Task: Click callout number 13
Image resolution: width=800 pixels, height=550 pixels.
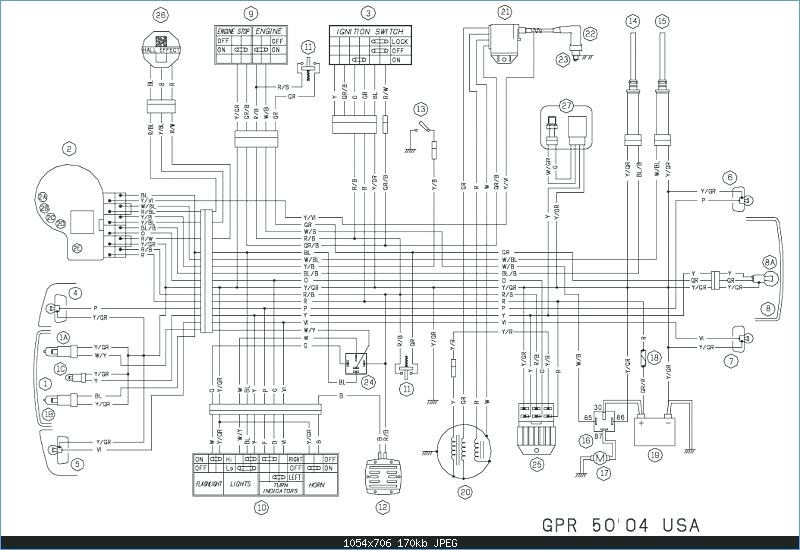Action: [x=420, y=109]
